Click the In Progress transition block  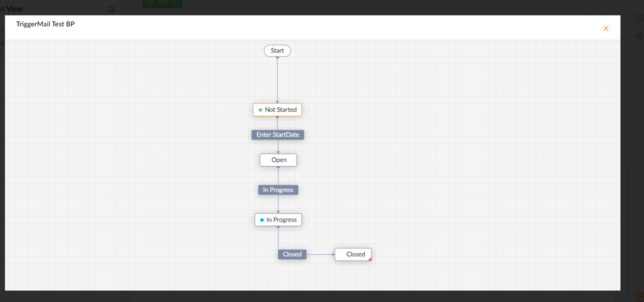point(278,190)
